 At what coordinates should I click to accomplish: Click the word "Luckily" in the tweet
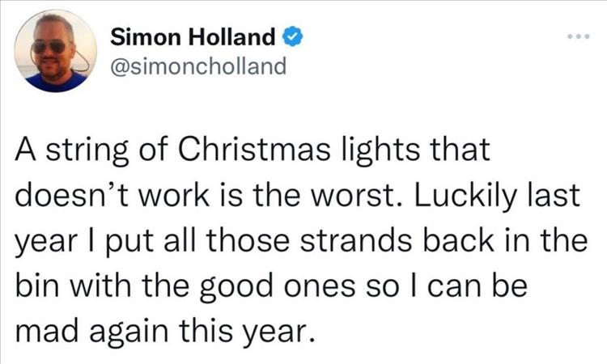(468, 194)
